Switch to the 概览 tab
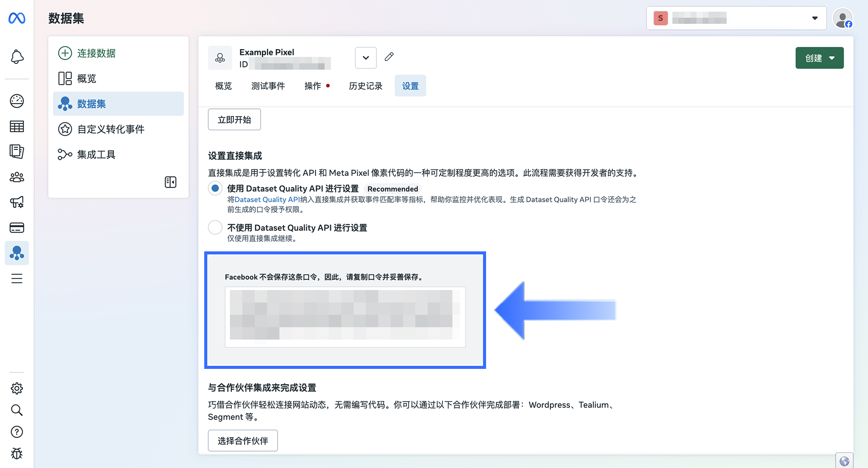The width and height of the screenshot is (868, 468). click(x=224, y=86)
